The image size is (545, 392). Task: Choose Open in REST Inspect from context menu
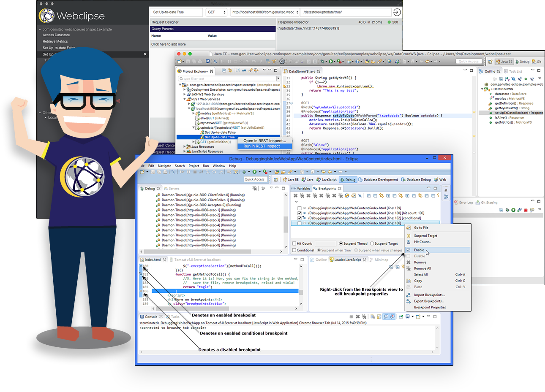[264, 141]
